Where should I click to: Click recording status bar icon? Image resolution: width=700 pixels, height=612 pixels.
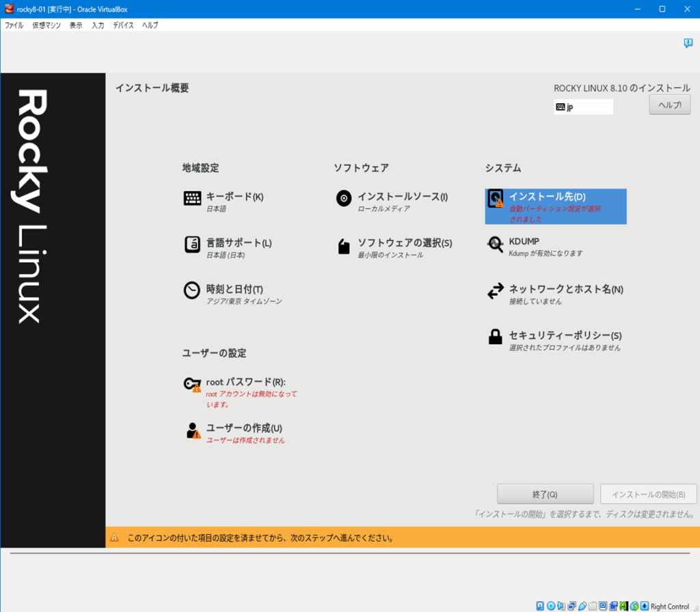coord(613,606)
